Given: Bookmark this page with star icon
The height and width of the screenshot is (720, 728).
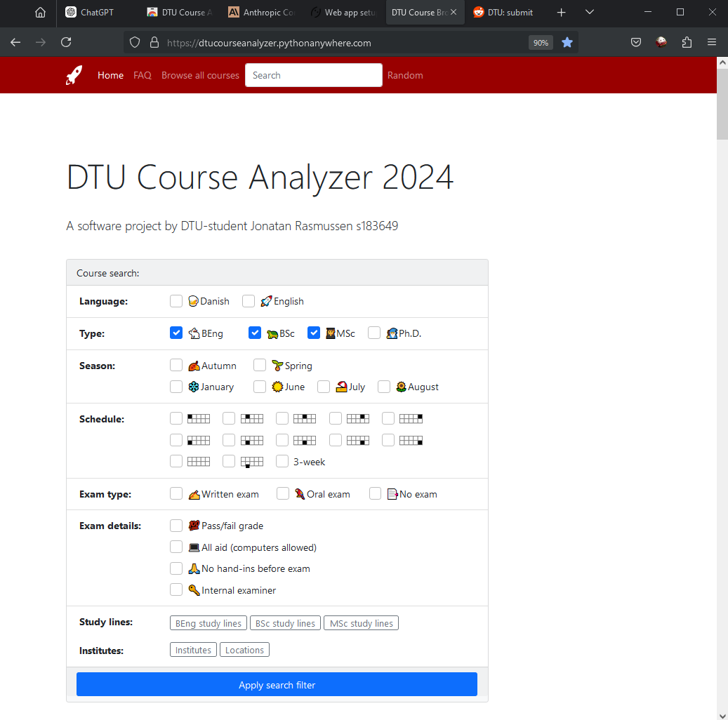Looking at the screenshot, I should [x=567, y=43].
